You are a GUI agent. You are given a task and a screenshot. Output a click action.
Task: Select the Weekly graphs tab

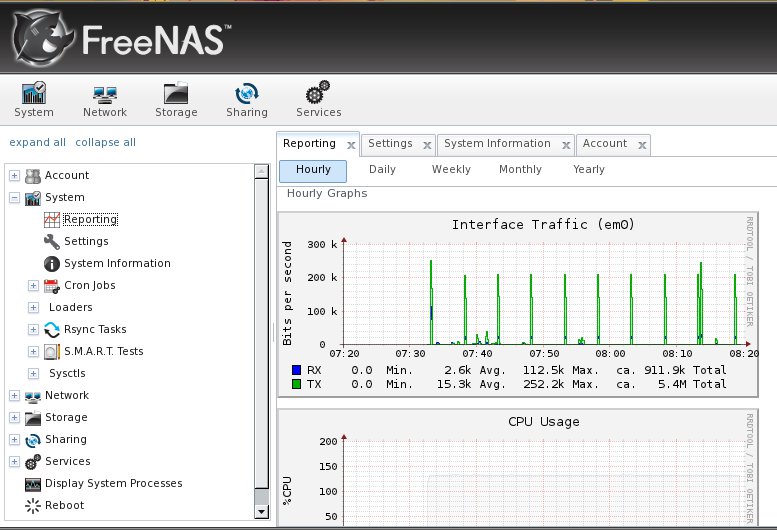click(451, 170)
